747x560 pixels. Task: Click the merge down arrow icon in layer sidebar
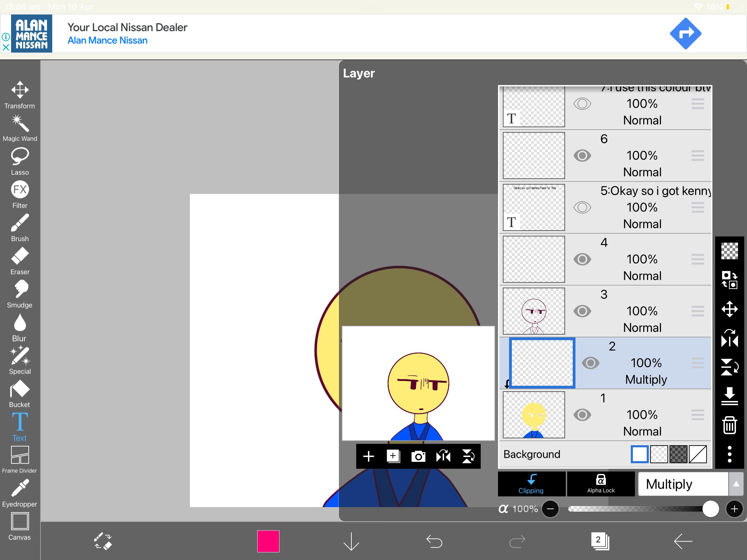730,396
